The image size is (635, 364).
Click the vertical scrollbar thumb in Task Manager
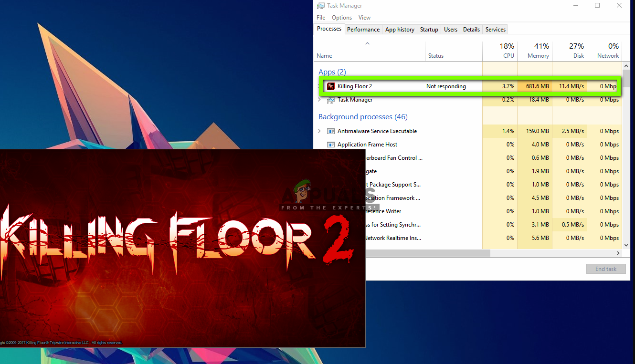(x=625, y=79)
